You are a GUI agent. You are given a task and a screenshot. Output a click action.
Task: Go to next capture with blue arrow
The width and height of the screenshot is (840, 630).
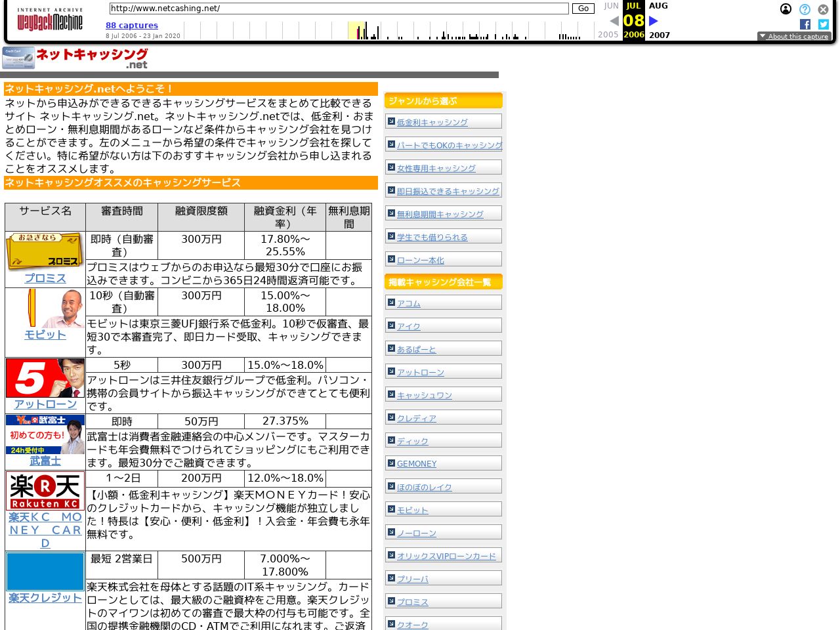tap(653, 21)
